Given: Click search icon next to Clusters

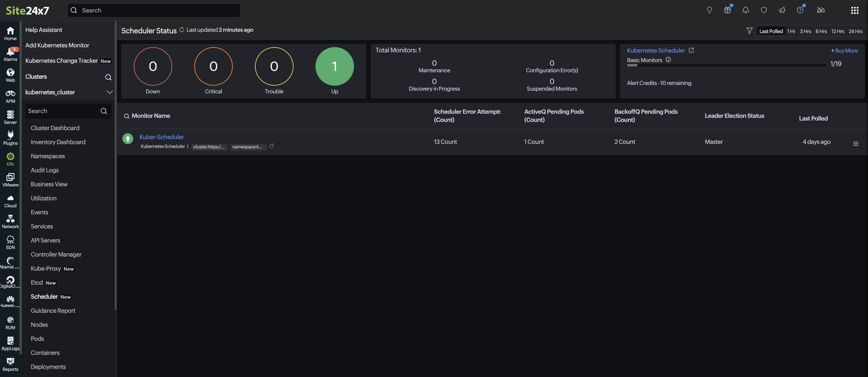Looking at the screenshot, I should pyautogui.click(x=108, y=77).
